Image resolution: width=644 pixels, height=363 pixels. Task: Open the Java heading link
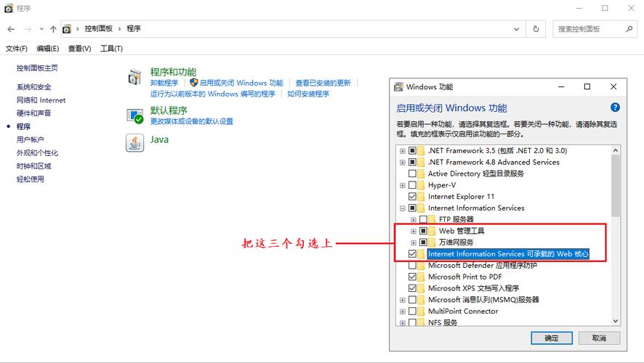click(x=159, y=139)
